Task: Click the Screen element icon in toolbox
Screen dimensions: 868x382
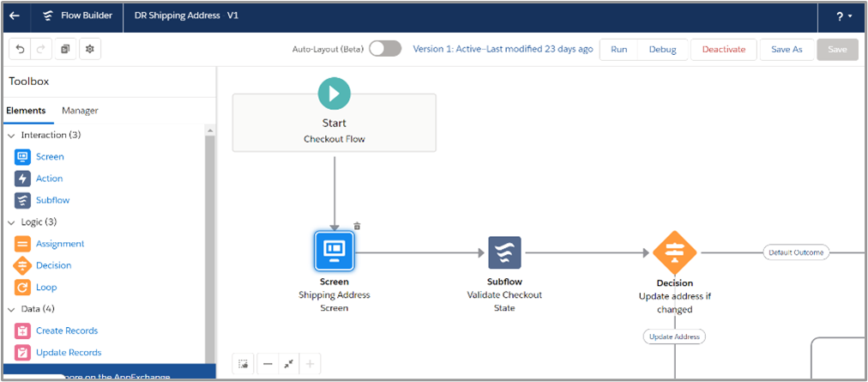Action: point(22,157)
